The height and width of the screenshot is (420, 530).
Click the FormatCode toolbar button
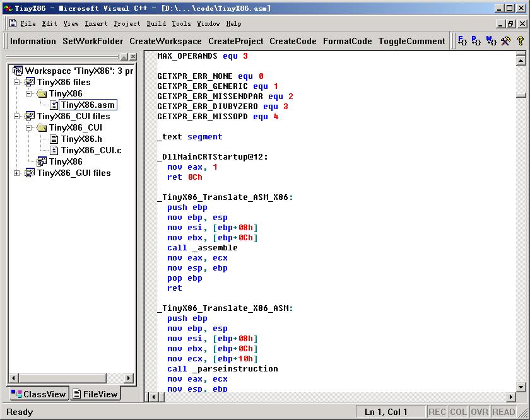pyautogui.click(x=348, y=41)
